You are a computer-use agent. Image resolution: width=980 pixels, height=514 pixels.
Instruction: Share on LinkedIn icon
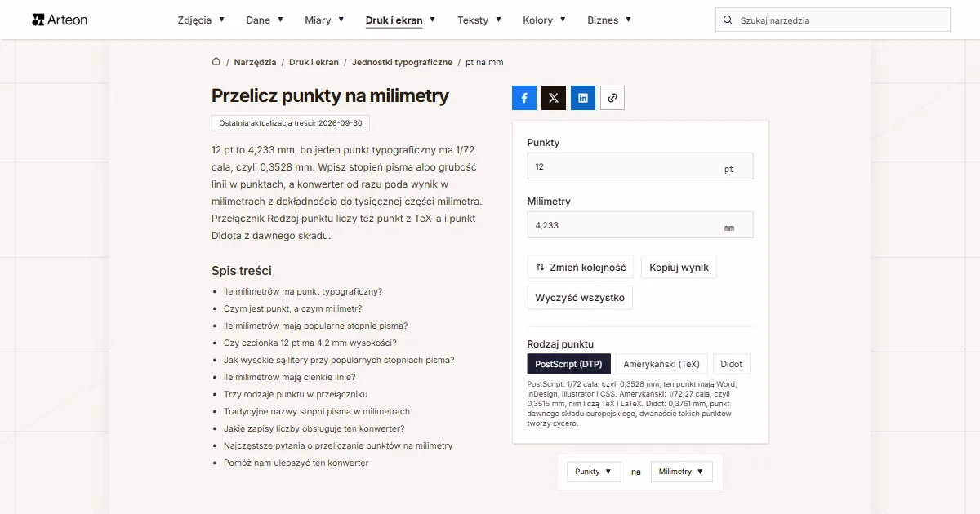(x=583, y=98)
